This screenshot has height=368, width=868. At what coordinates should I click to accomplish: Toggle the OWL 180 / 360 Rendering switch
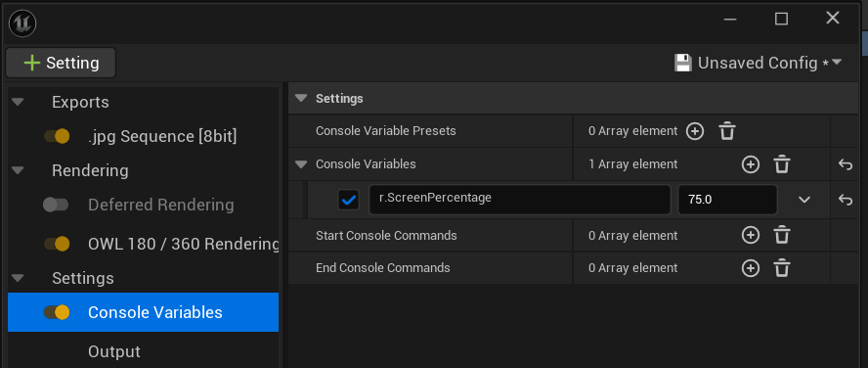[x=57, y=244]
